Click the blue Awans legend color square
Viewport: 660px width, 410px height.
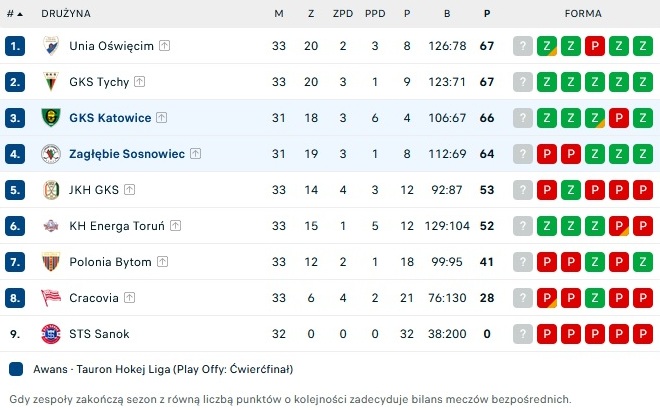pyautogui.click(x=16, y=369)
